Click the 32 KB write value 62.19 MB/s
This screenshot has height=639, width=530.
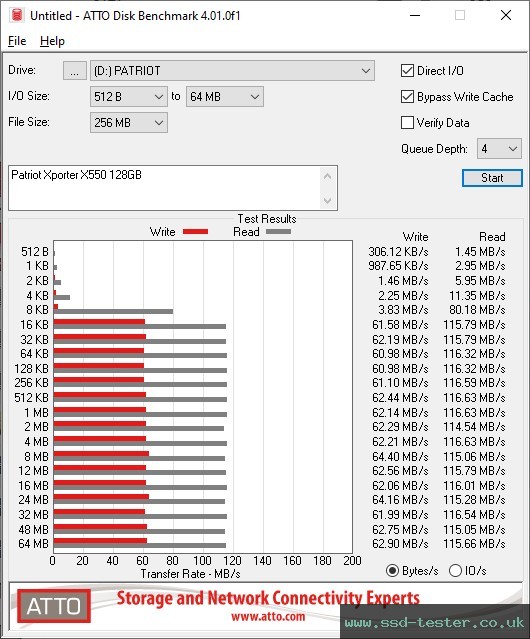pos(400,339)
